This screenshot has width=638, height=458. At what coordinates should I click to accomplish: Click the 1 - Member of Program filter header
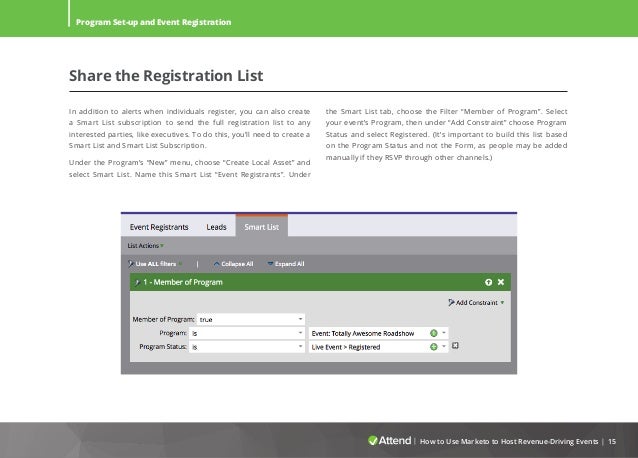coord(320,282)
